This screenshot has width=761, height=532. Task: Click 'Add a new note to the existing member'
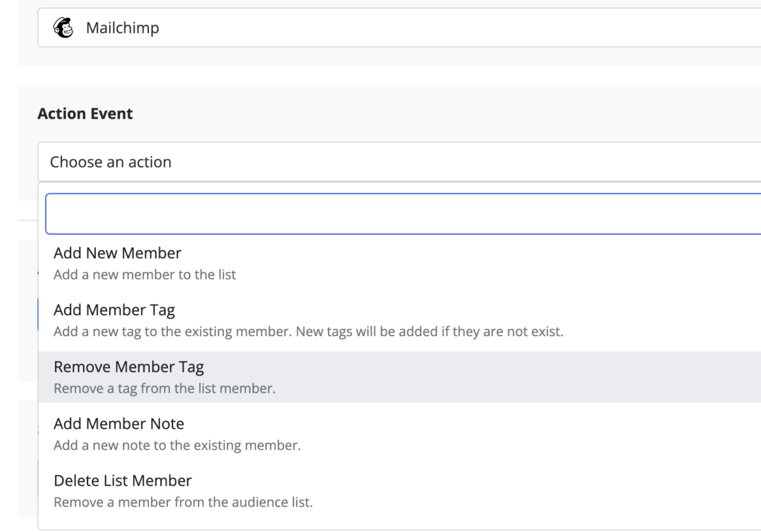click(x=177, y=445)
